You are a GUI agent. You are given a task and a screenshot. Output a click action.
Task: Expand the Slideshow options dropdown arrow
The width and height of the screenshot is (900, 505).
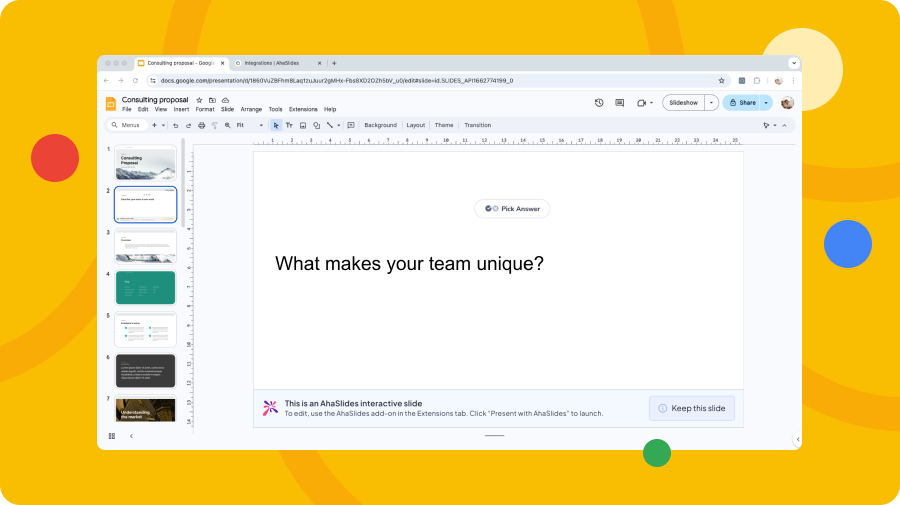(711, 102)
